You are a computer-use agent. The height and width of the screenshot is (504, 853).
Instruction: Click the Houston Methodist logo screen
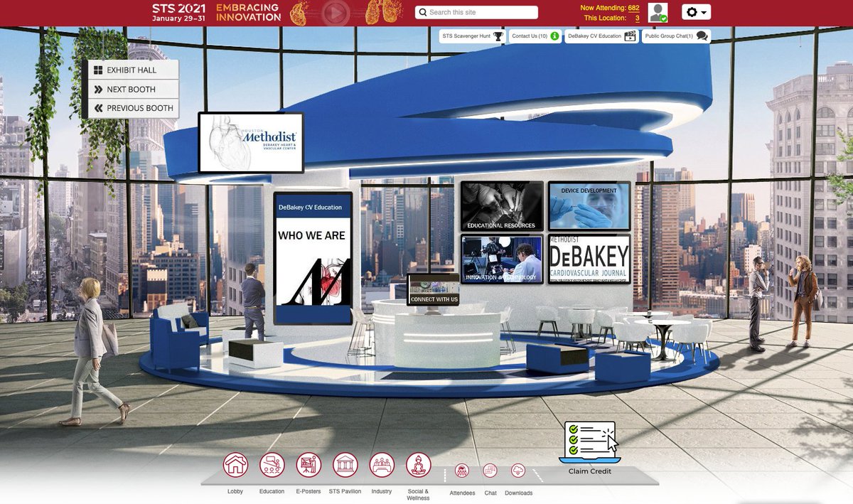[251, 143]
